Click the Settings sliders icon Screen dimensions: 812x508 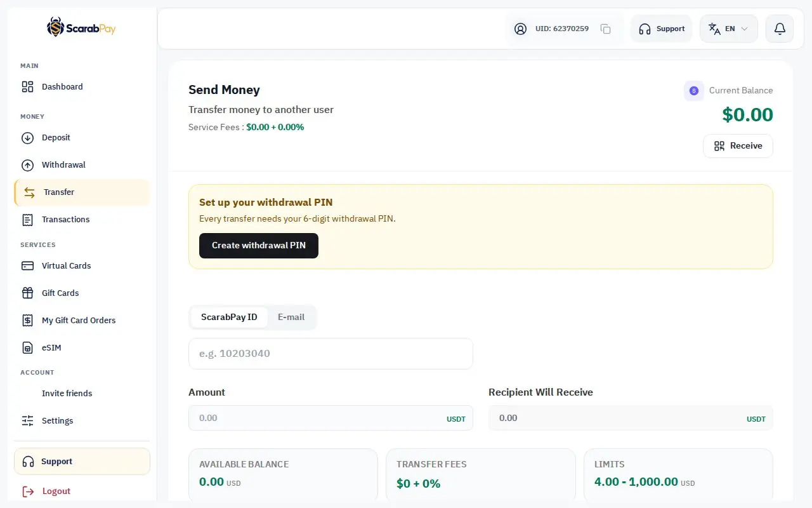coord(27,421)
